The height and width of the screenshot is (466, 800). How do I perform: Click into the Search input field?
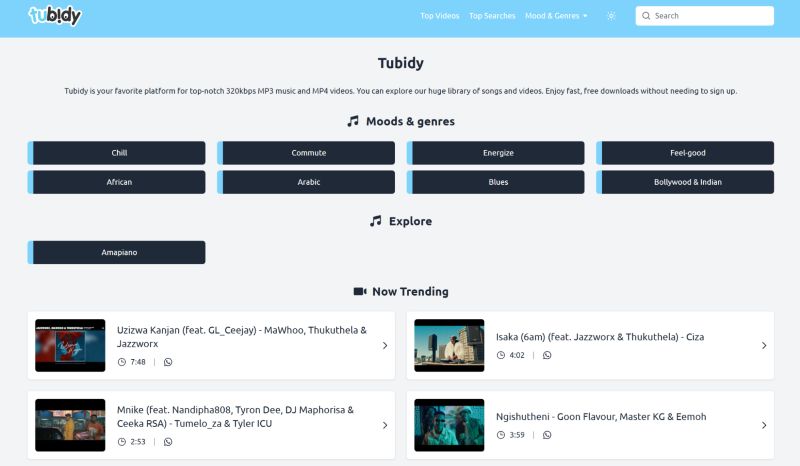tap(710, 16)
